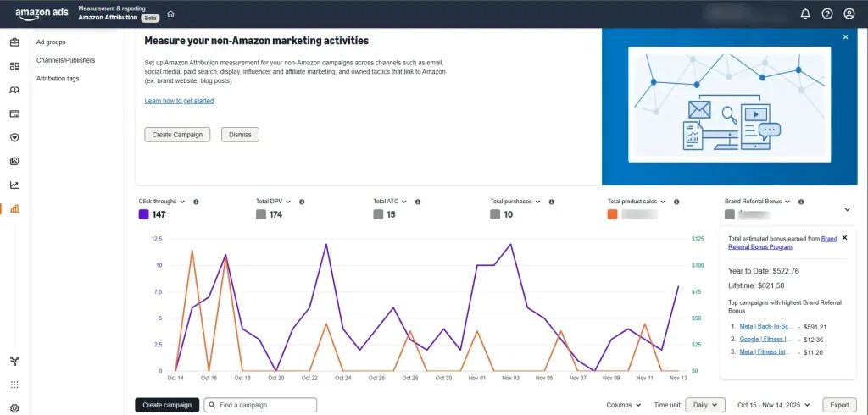The image size is (868, 415).
Task: Close the blue banner with X
Action: click(x=845, y=37)
